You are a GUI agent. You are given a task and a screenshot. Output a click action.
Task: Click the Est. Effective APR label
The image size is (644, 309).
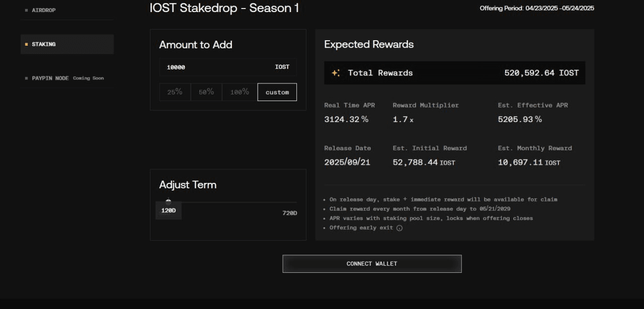click(533, 106)
